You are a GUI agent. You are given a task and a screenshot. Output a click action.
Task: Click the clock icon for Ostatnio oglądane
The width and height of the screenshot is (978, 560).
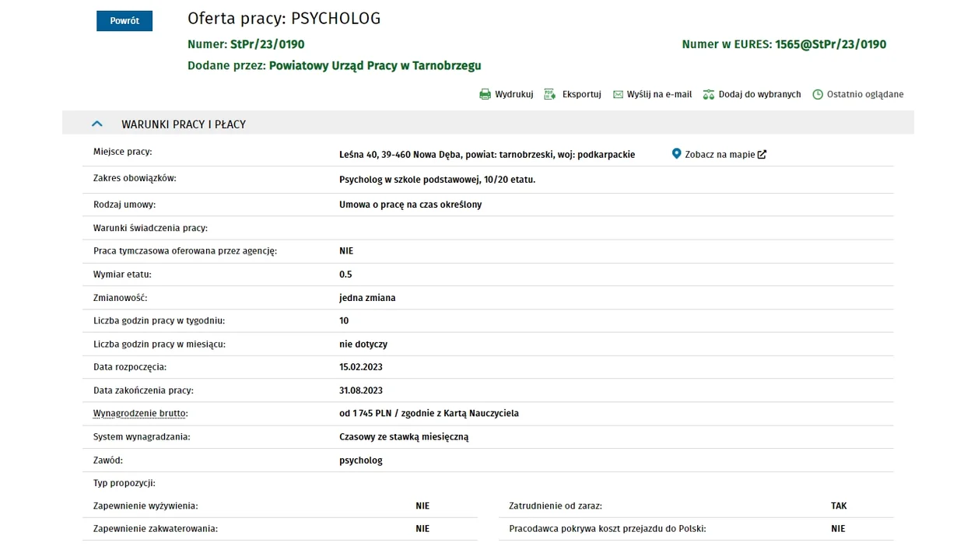pyautogui.click(x=818, y=95)
